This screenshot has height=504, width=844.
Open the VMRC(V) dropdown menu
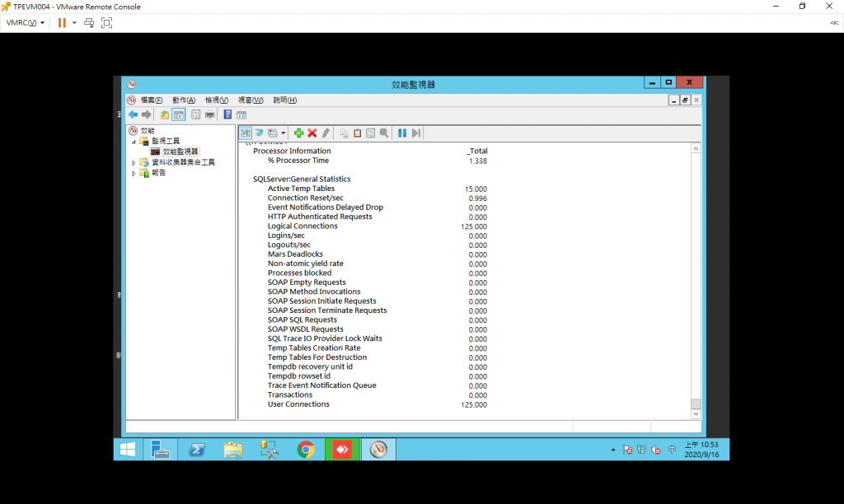coord(26,22)
